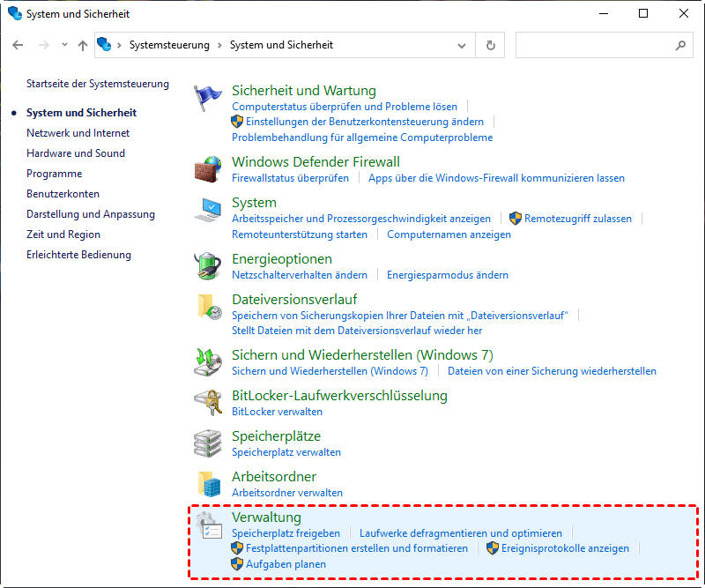Click the shield icon beside Aufgaben planen
The image size is (705, 588).
(237, 564)
